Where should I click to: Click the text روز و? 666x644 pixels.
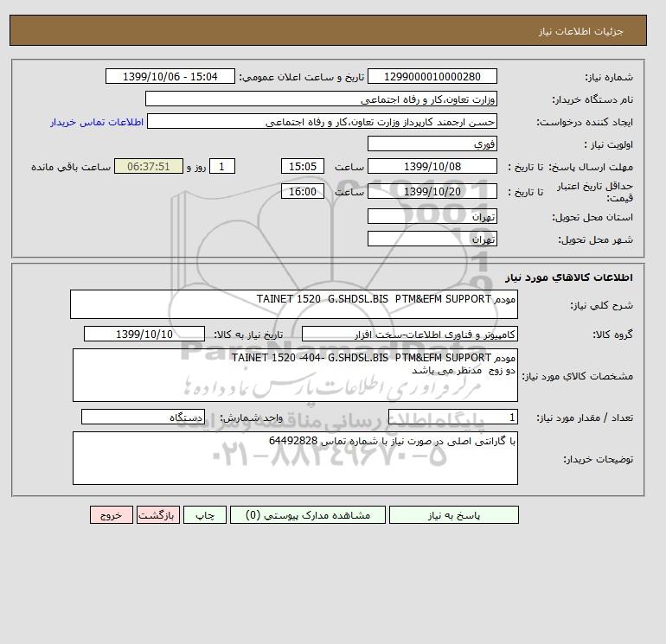[196, 167]
